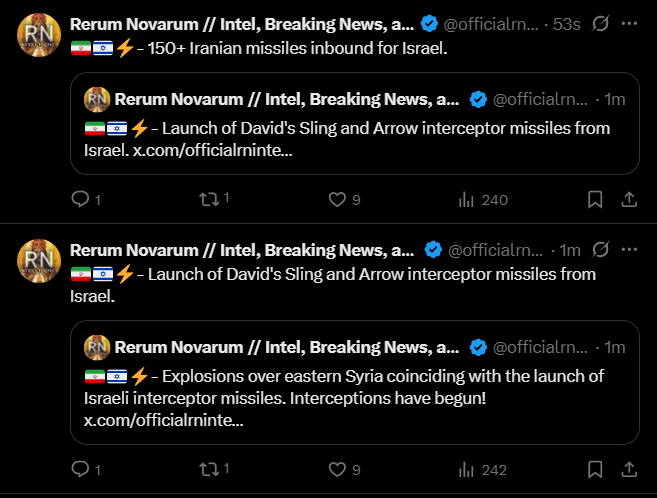
Task: Share the second tweet via share icon
Action: (x=629, y=469)
